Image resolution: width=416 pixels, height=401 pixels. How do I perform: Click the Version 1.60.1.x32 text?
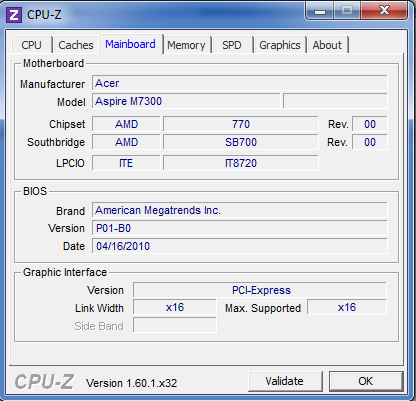point(131,383)
